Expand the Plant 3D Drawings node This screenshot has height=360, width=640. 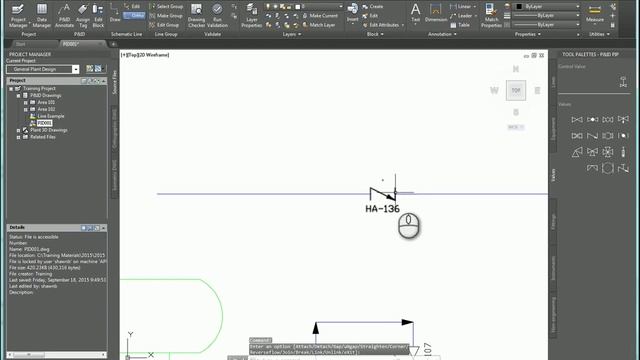(18, 130)
